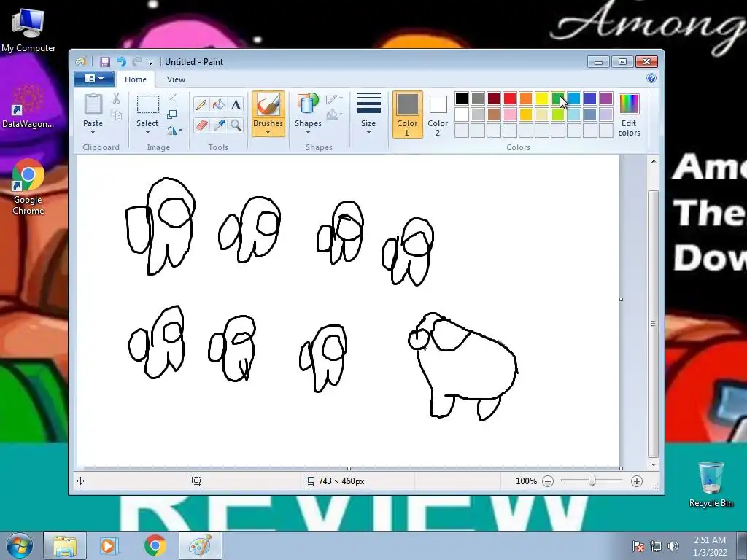
Task: Click the Undo arrow in title bar
Action: pos(121,62)
